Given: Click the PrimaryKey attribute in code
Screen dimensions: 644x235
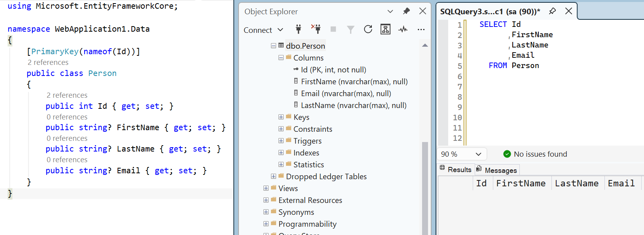Looking at the screenshot, I should coord(55,51).
